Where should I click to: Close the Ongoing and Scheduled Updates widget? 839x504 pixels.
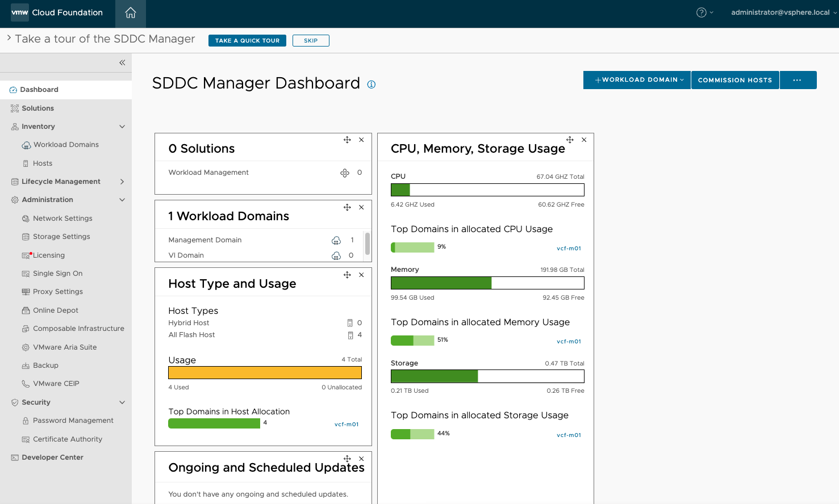[x=361, y=459]
